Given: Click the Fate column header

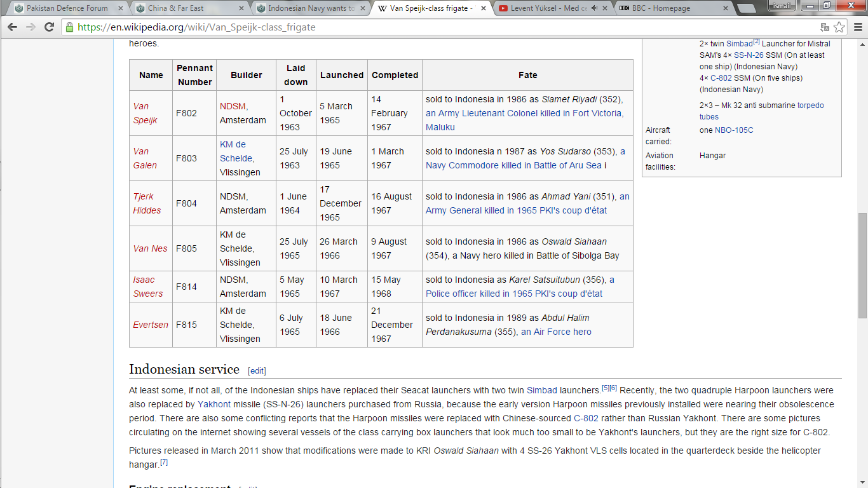Looking at the screenshot, I should [527, 75].
